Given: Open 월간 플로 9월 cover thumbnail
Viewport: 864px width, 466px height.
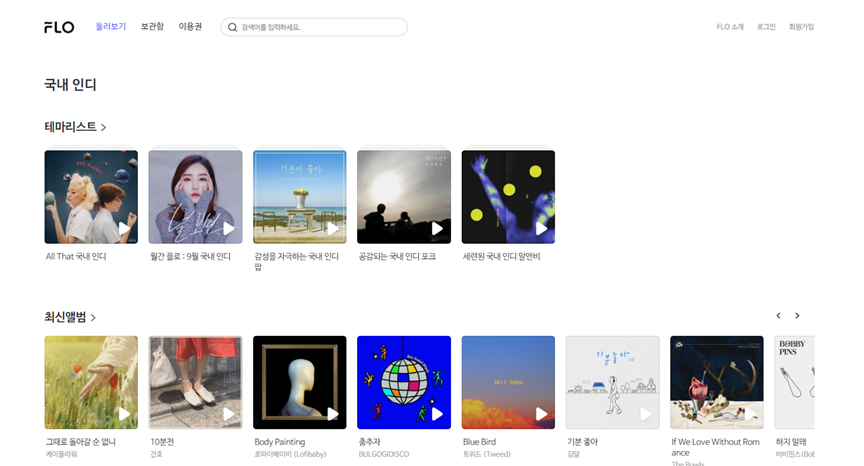Looking at the screenshot, I should pos(195,197).
